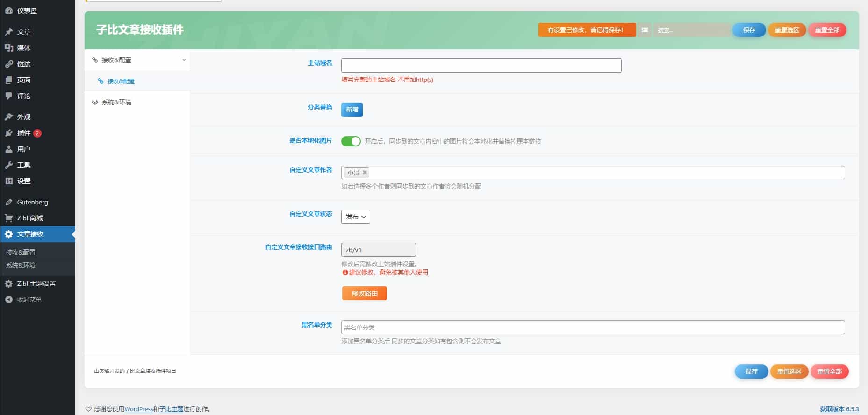Toggle the 是否本地化图片 switch off
Image resolution: width=868 pixels, height=415 pixels.
(x=351, y=141)
